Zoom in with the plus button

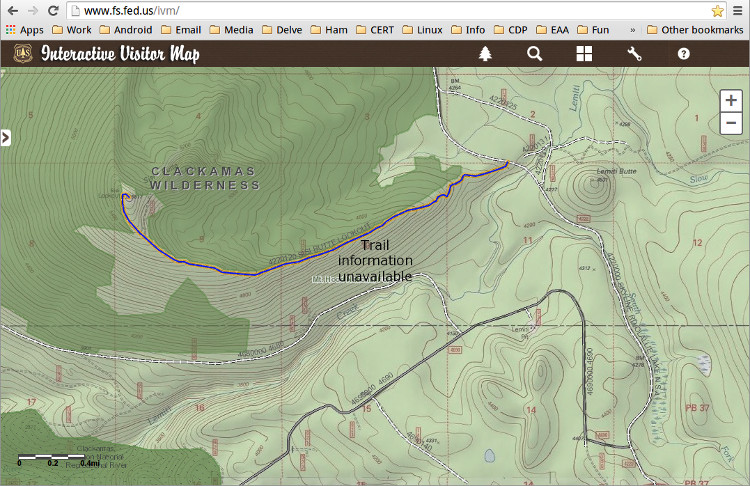pyautogui.click(x=732, y=101)
